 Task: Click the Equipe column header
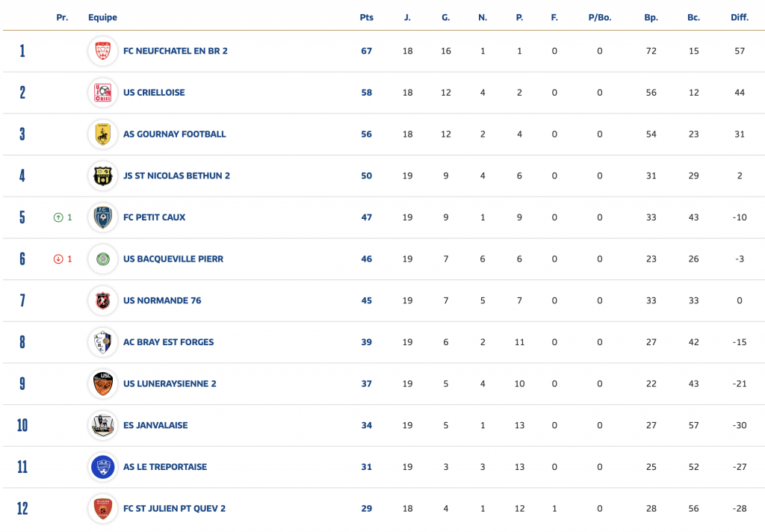click(102, 17)
